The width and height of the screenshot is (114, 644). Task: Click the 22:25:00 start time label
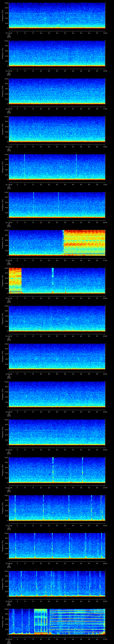click(9, 450)
